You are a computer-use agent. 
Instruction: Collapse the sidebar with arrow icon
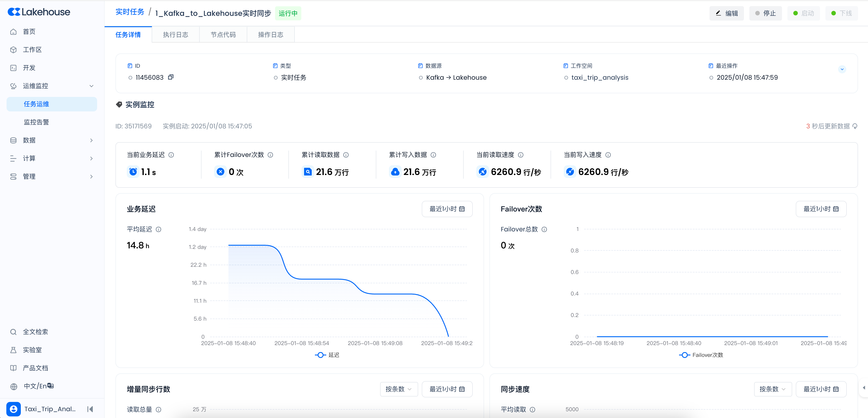coord(90,409)
